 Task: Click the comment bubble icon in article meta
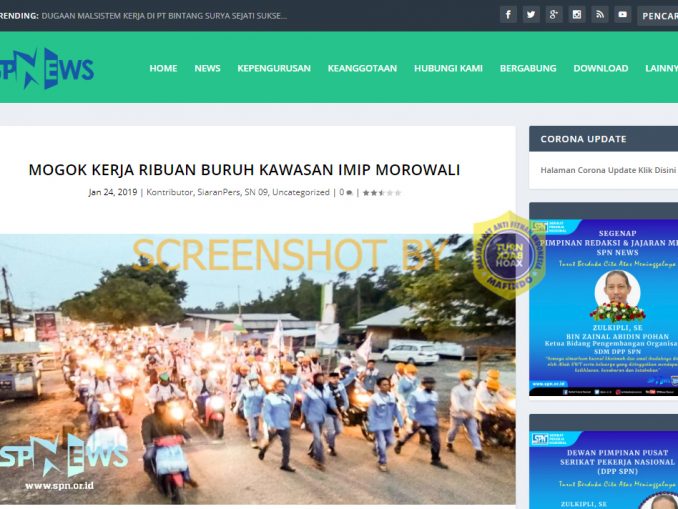click(349, 193)
